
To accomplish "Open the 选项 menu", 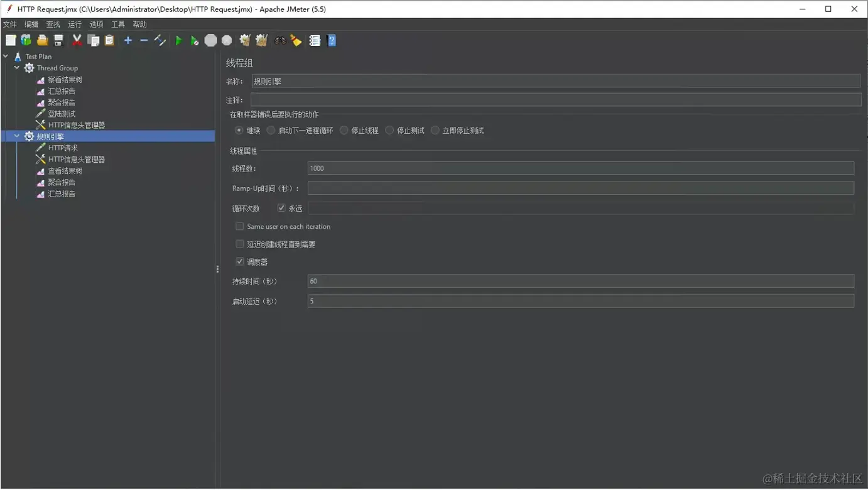I will (96, 24).
